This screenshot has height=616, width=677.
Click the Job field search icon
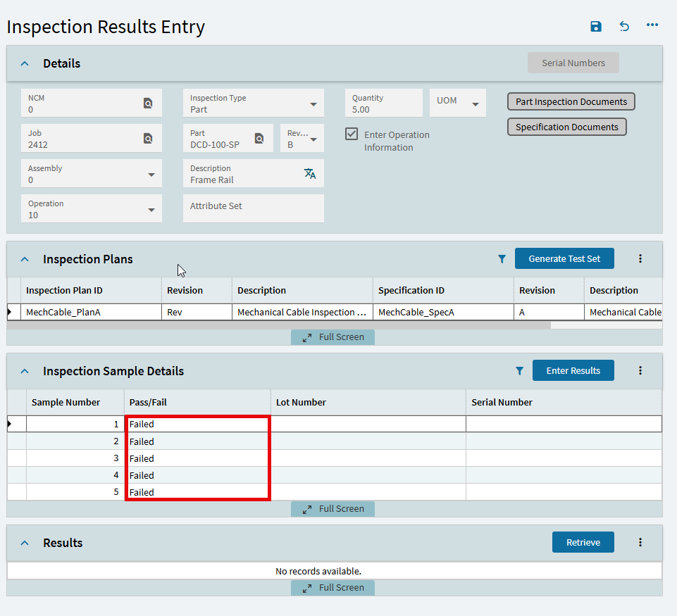point(148,139)
